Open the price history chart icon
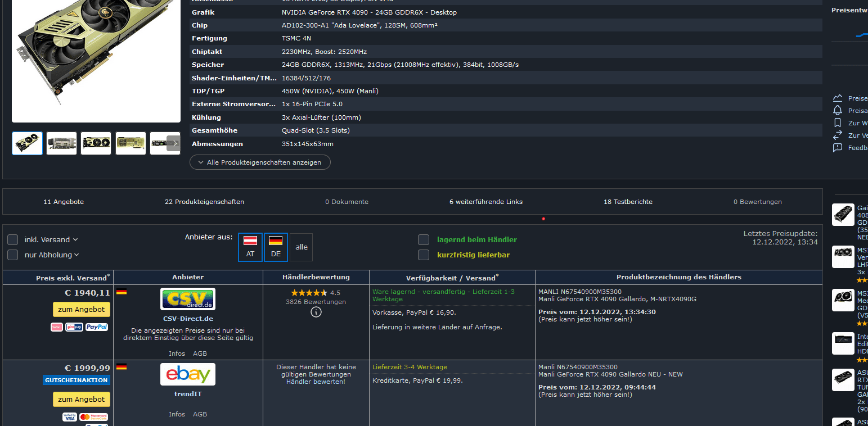The image size is (868, 426). pos(838,98)
